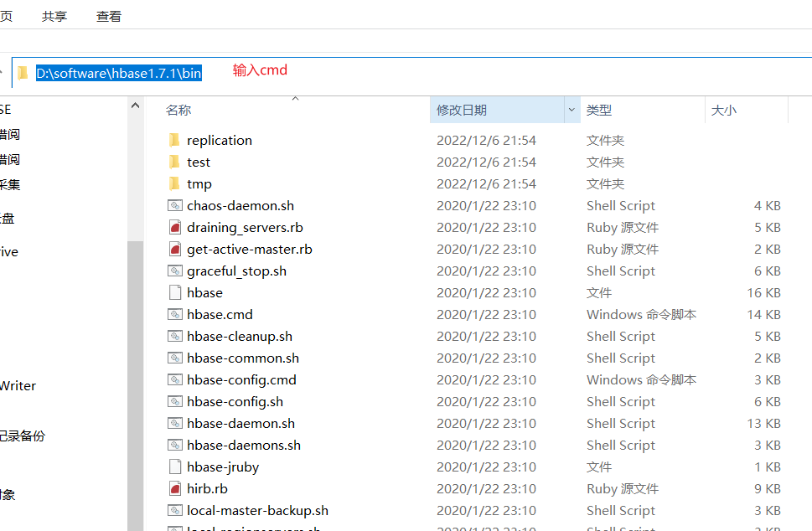The width and height of the screenshot is (812, 531).
Task: Click the hbase-cleanup.sh file icon
Action: tap(175, 336)
